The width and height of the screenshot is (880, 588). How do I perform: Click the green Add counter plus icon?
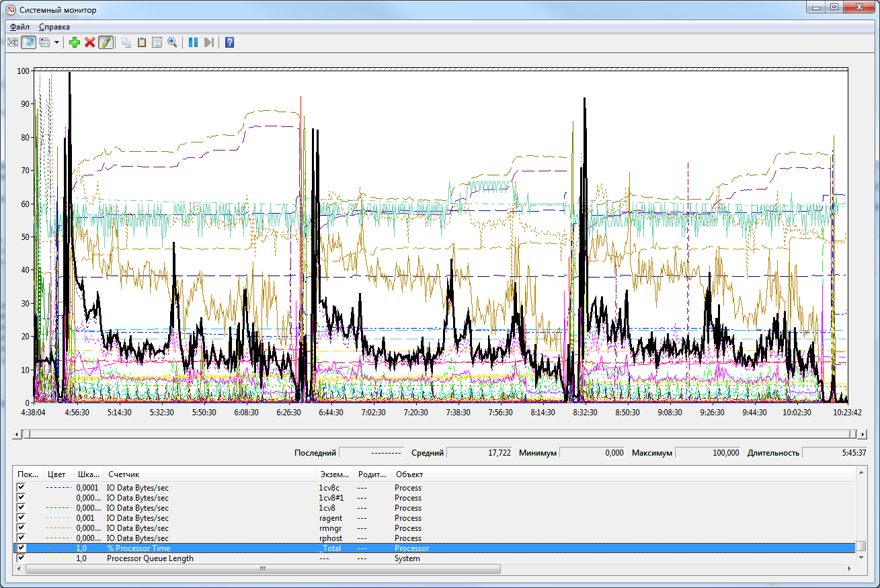click(75, 42)
